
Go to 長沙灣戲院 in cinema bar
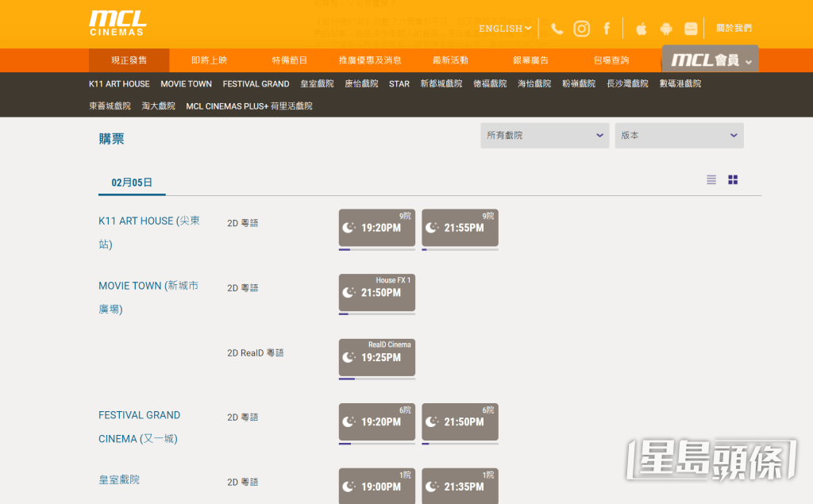tap(627, 83)
